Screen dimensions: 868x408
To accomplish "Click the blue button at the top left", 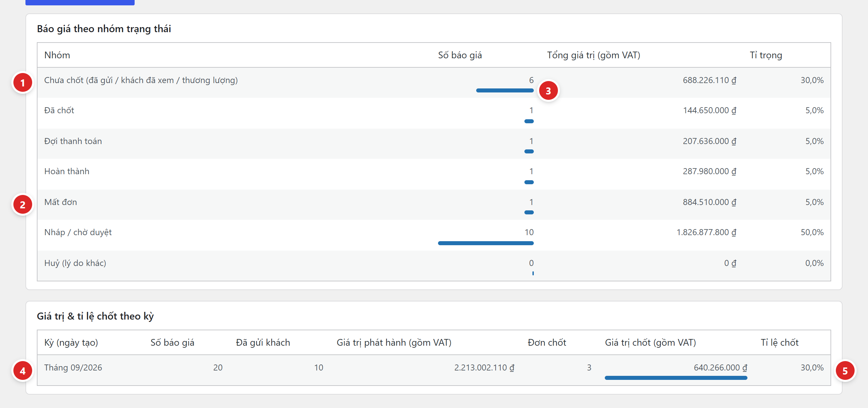I will click(80, 3).
